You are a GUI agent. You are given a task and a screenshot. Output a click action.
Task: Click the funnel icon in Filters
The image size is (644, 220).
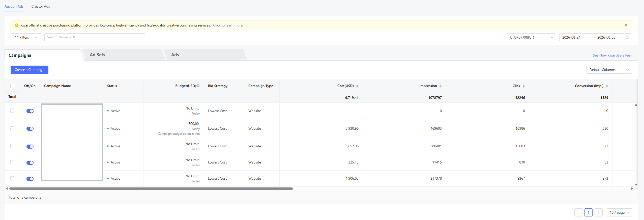(16, 37)
